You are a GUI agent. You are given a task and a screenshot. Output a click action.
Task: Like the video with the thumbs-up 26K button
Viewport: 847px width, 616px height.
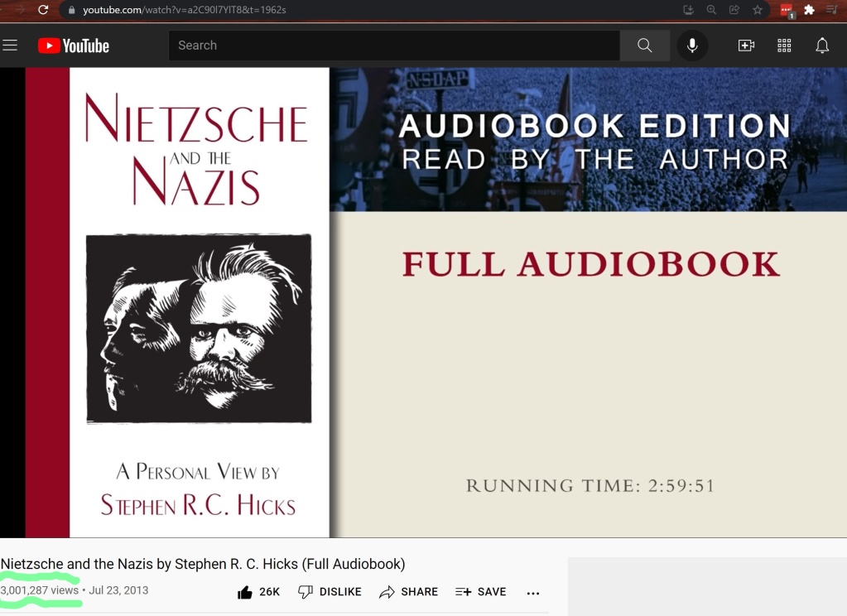259,592
